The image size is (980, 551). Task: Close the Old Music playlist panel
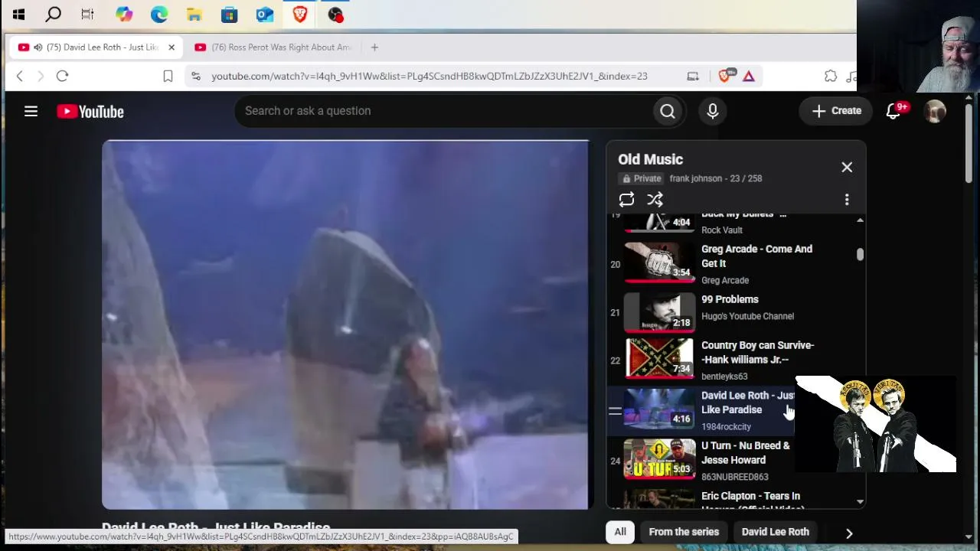point(847,167)
